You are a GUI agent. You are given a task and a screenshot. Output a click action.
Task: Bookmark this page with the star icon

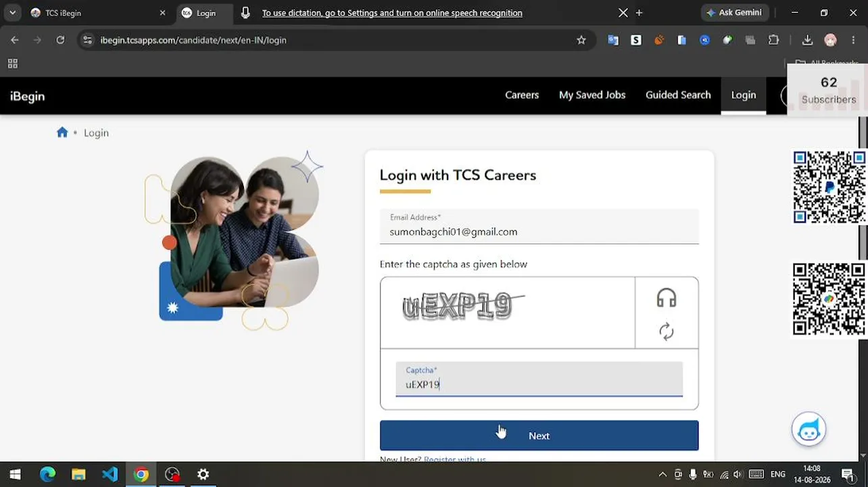pos(581,40)
